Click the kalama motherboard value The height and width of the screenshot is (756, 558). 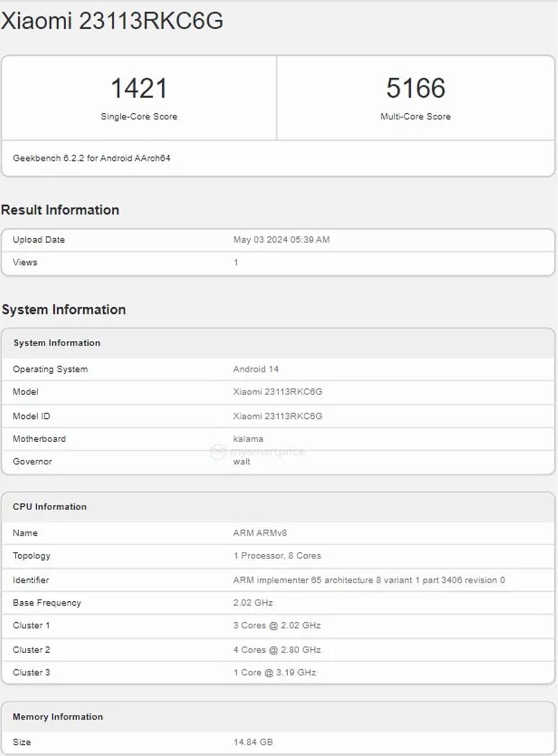[x=248, y=439]
